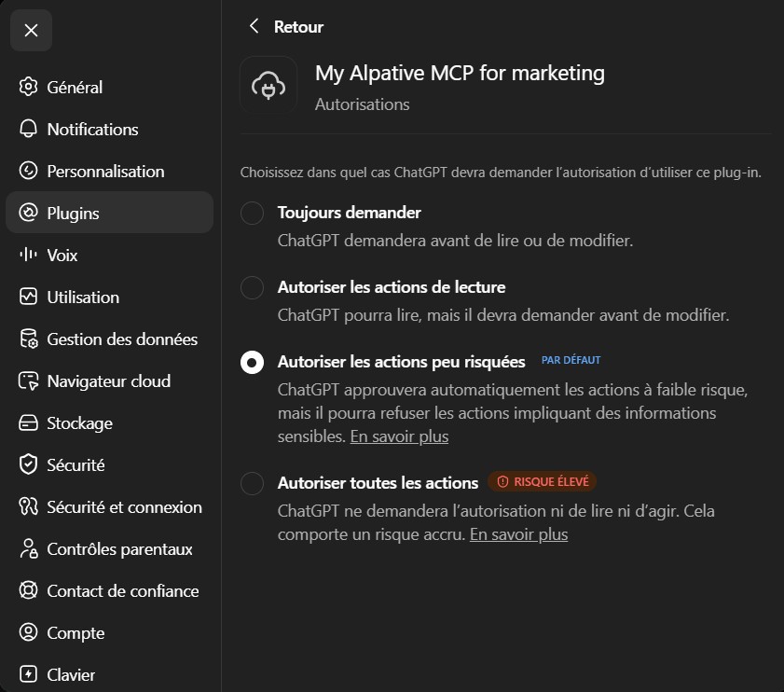Click the warning icon in Risque élevé badge
Image resolution: width=784 pixels, height=692 pixels.
502,482
